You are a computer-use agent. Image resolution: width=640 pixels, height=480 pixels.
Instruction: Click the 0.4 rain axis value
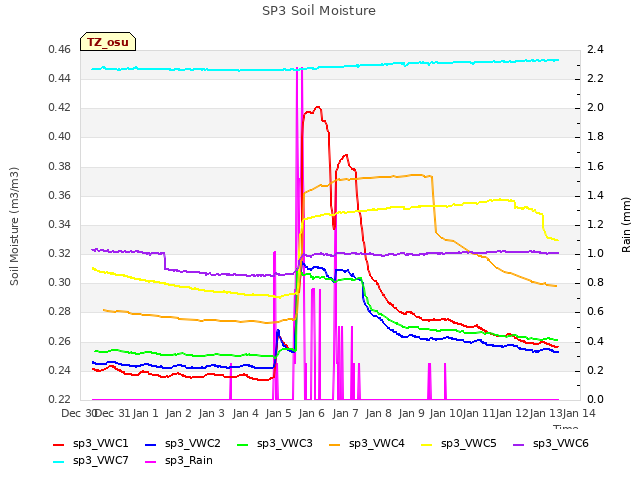point(595,342)
